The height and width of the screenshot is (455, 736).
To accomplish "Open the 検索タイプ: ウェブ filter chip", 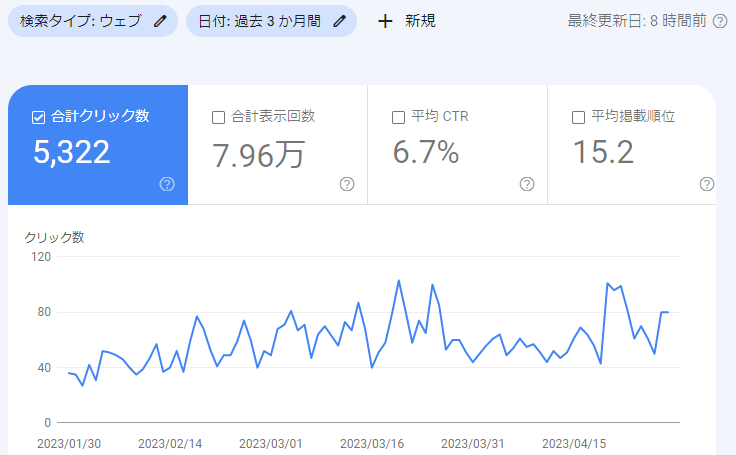I will [93, 21].
